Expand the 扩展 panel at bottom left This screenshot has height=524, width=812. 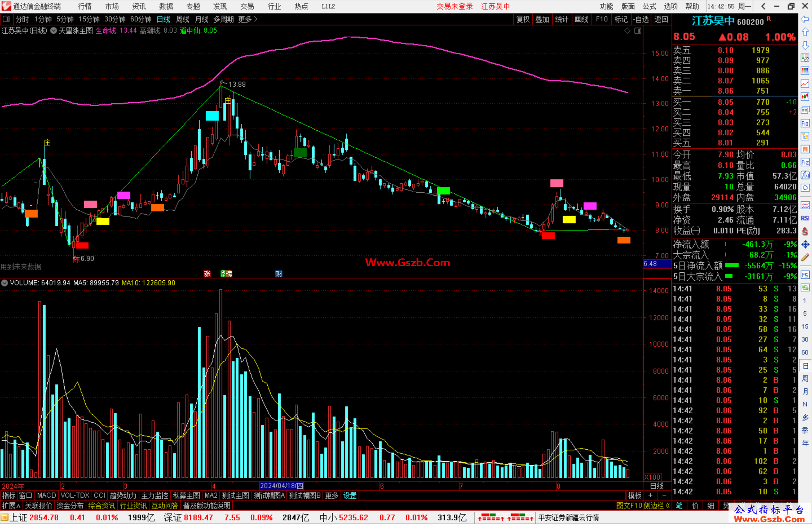[x=11, y=506]
